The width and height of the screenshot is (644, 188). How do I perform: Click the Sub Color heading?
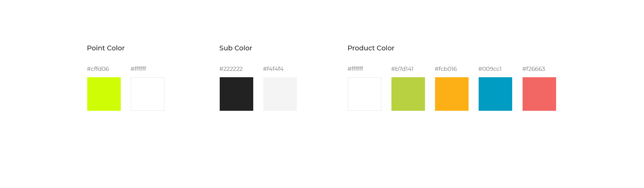pos(236,48)
